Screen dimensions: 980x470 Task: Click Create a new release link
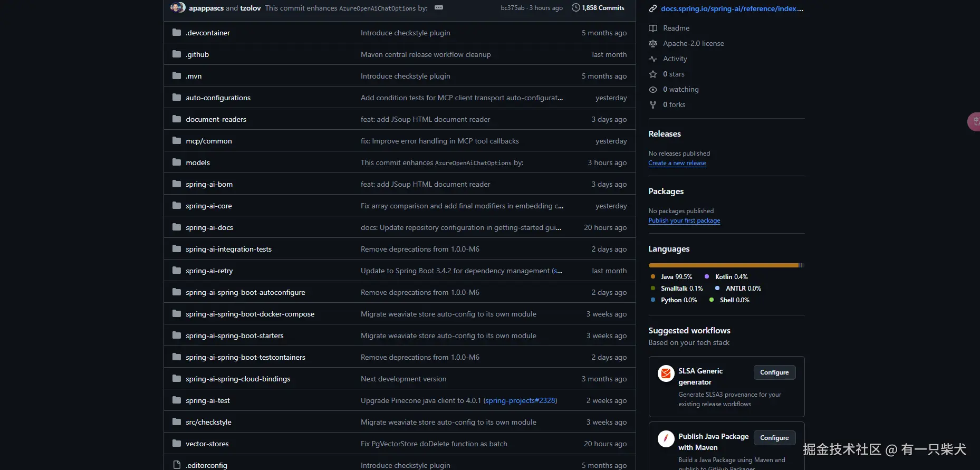(677, 163)
